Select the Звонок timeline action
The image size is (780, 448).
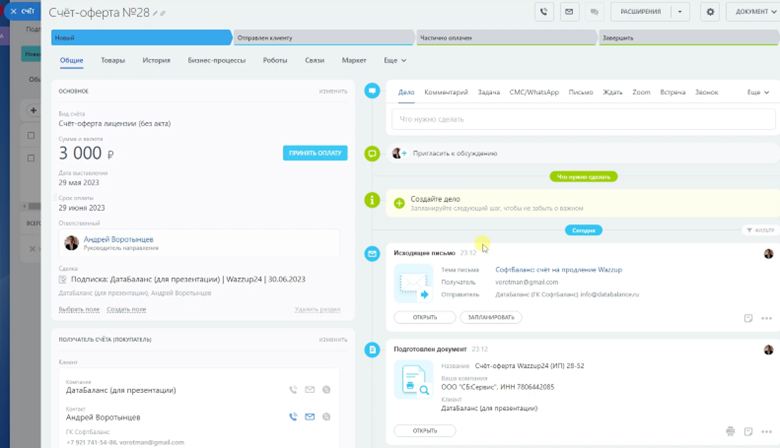coord(707,92)
